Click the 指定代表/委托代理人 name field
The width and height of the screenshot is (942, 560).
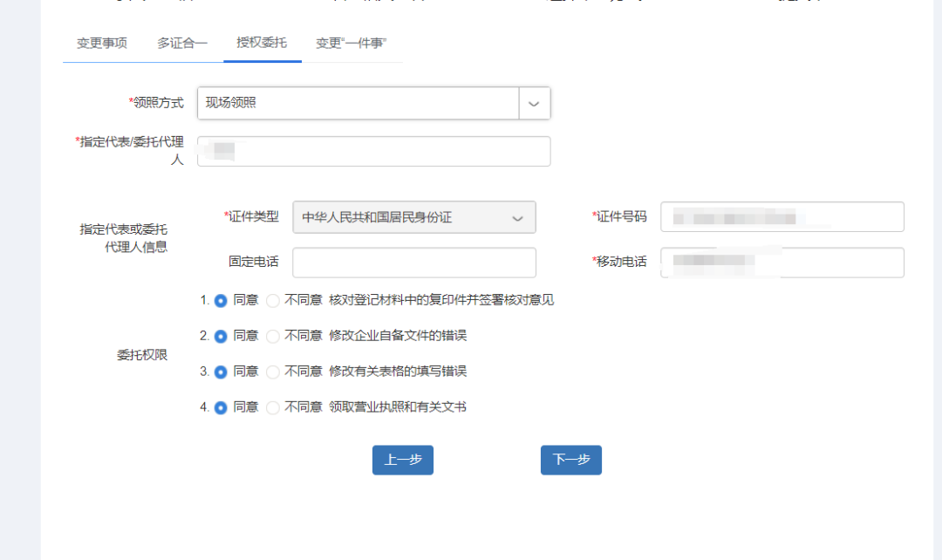pyautogui.click(x=373, y=150)
